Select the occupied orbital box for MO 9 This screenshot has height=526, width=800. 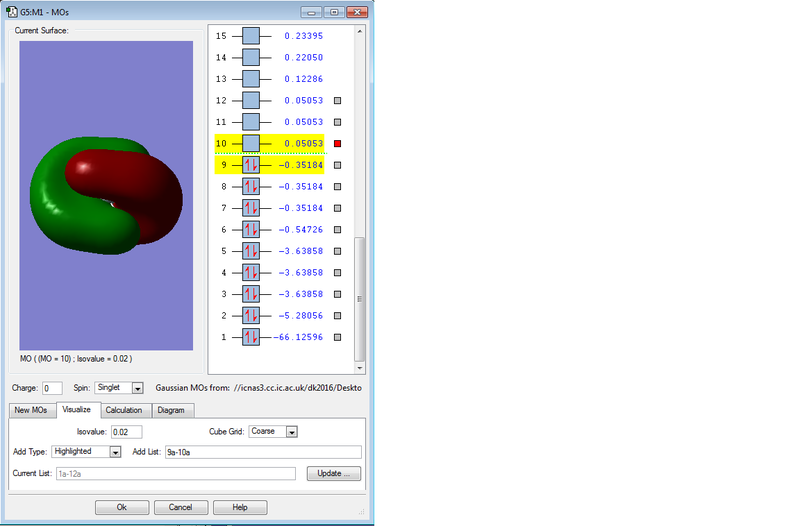pyautogui.click(x=251, y=165)
